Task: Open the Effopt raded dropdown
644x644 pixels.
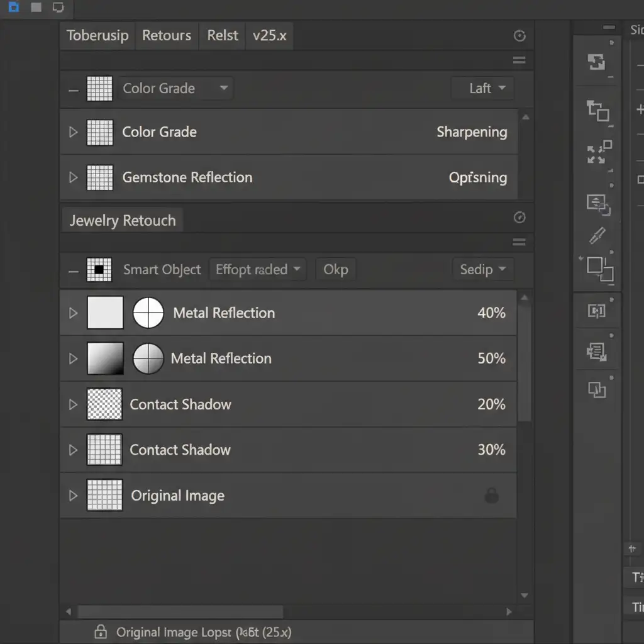Action: pos(257,270)
